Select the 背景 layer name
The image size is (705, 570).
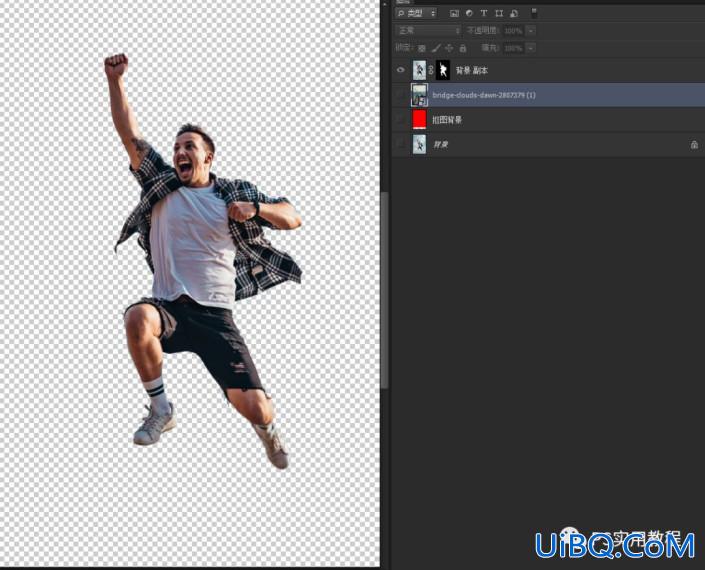440,145
